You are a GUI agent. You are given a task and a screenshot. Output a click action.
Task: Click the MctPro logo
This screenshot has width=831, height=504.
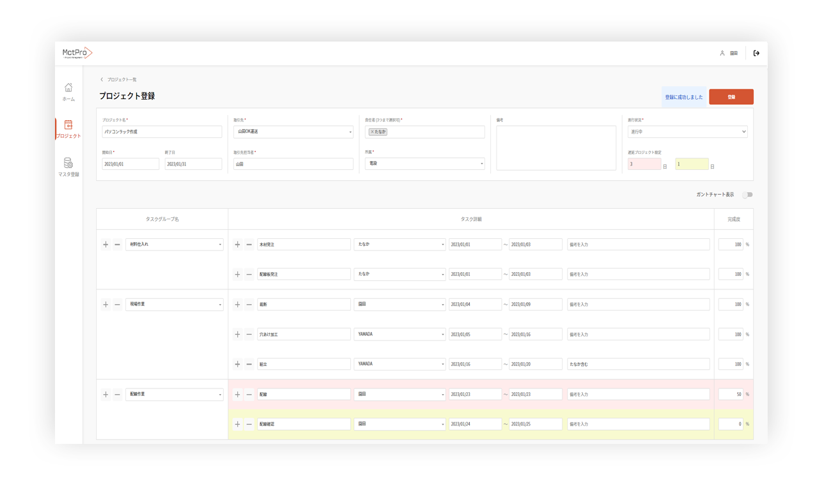tap(77, 53)
